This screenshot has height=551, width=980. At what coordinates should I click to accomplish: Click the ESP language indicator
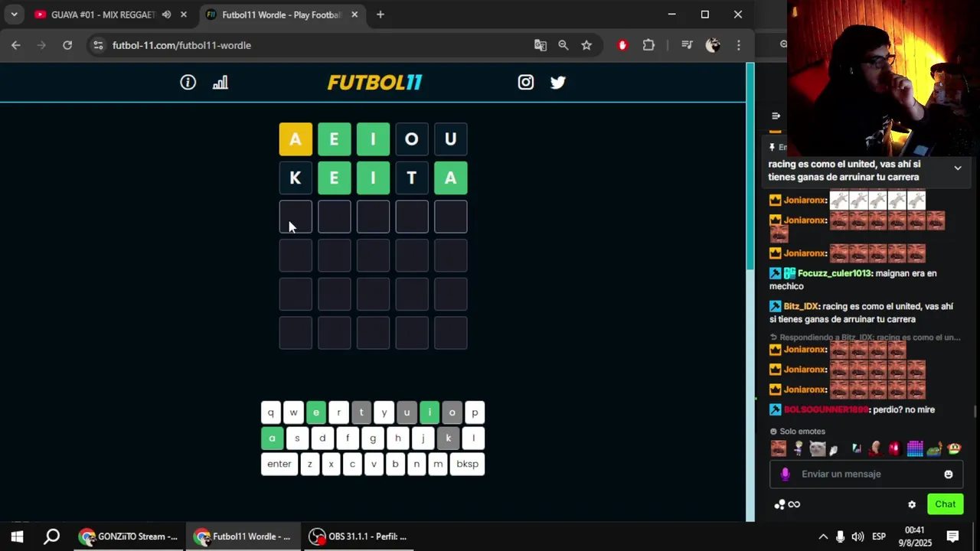[880, 536]
